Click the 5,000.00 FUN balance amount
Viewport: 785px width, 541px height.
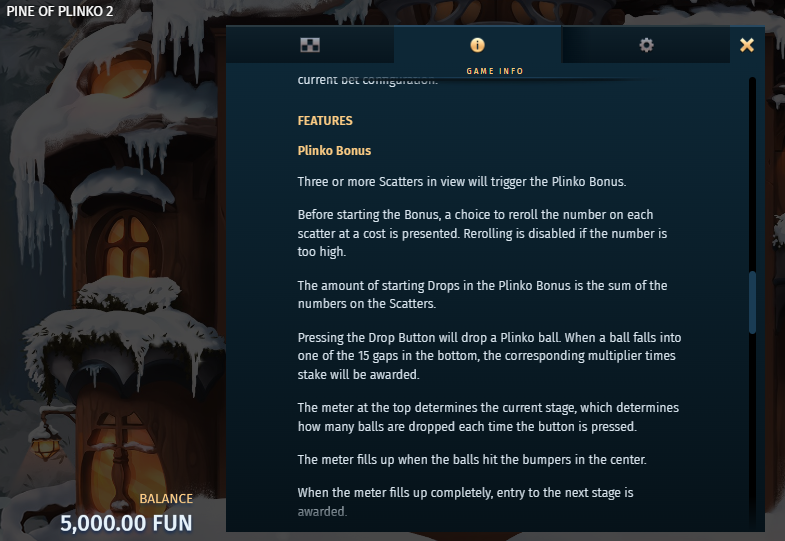coord(126,523)
